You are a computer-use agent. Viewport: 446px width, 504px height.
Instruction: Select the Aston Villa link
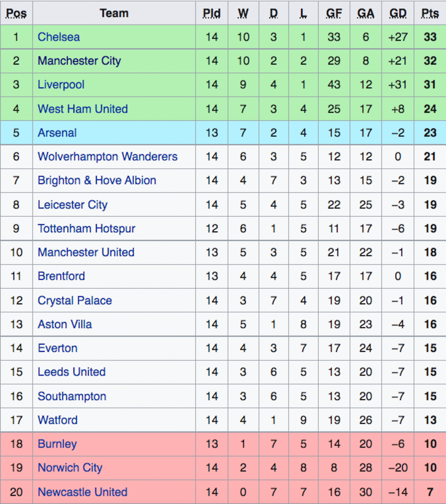[65, 325]
